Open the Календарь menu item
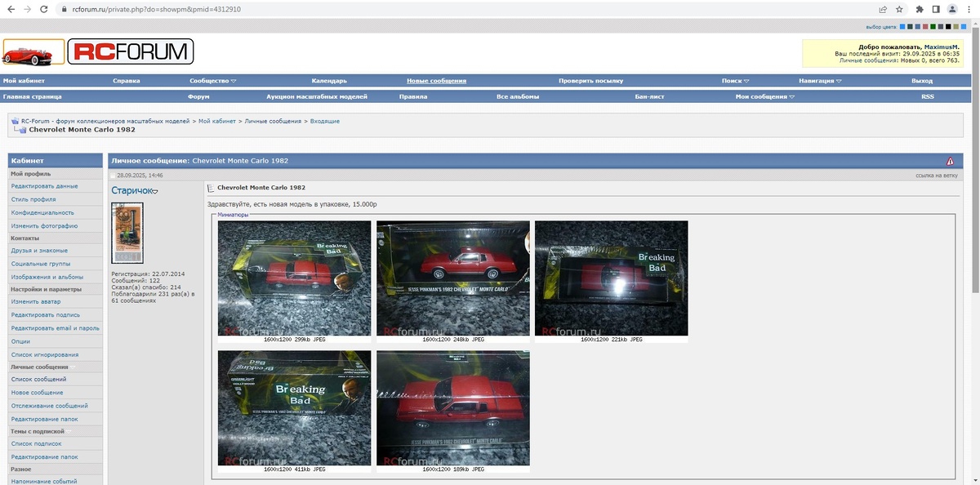Image resolution: width=980 pixels, height=485 pixels. (329, 81)
